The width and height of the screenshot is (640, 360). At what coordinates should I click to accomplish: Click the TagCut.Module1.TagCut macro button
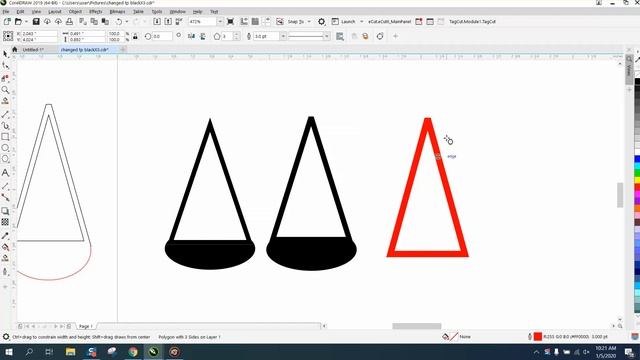point(472,22)
